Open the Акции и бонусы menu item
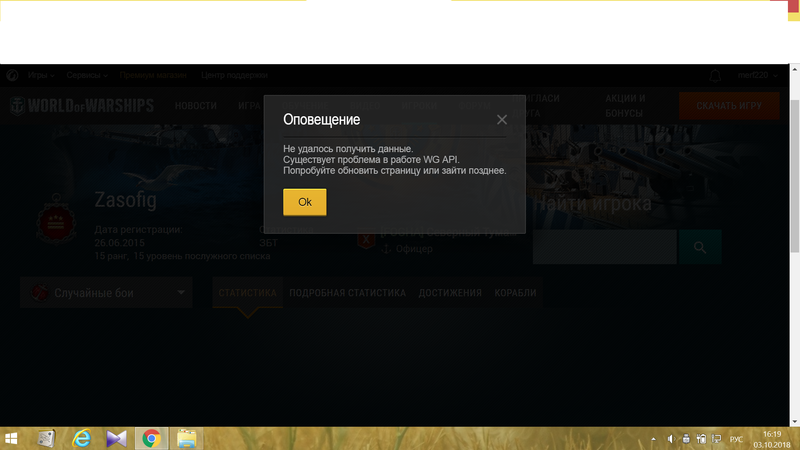Viewport: 800px width, 450px height. (x=626, y=106)
